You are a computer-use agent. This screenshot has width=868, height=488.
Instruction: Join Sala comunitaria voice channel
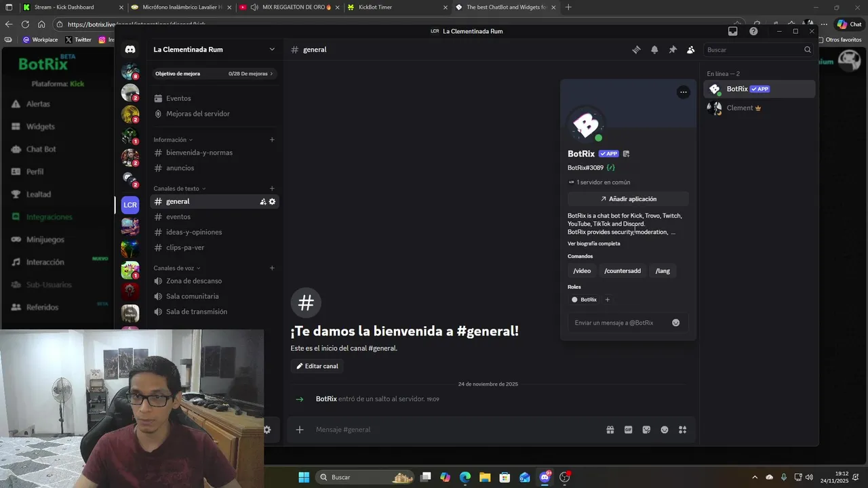pos(214,296)
